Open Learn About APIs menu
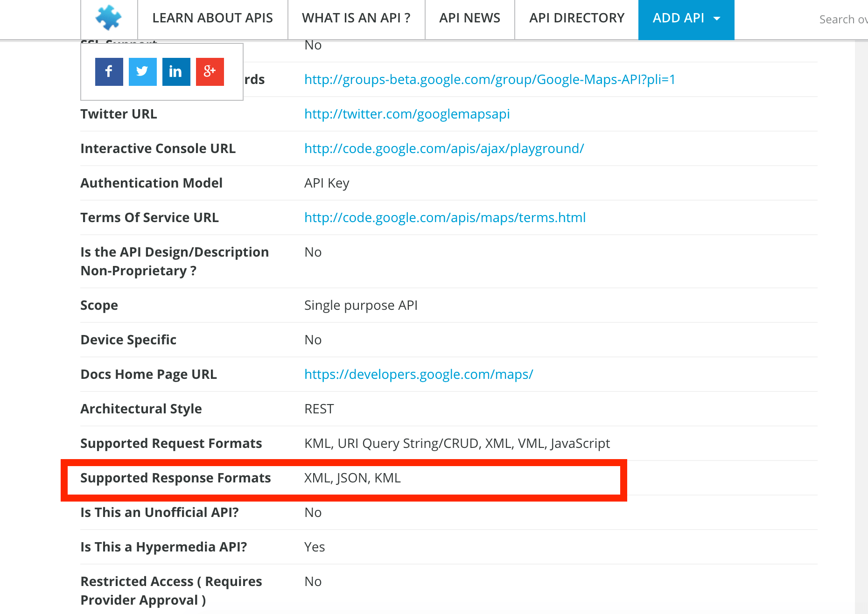The image size is (868, 614). 212,18
